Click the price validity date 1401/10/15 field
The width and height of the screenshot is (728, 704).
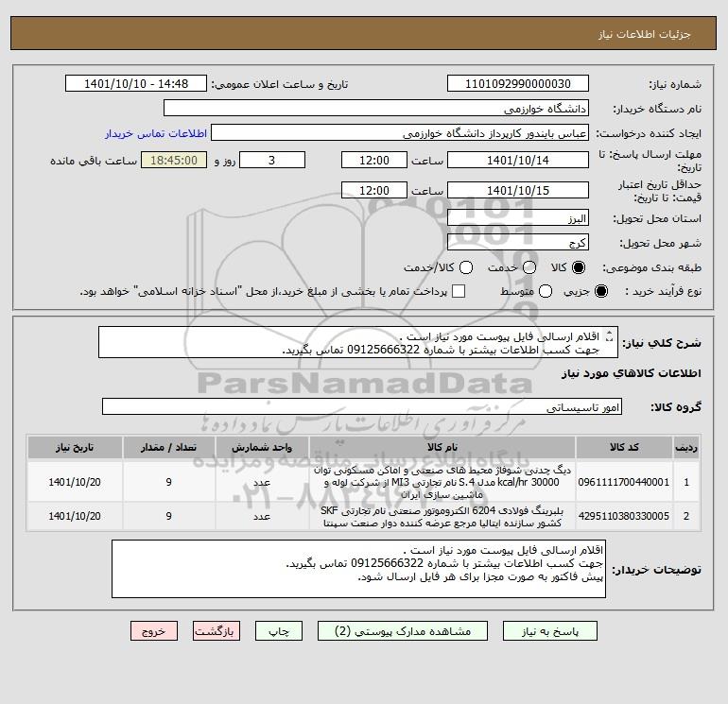click(x=518, y=190)
